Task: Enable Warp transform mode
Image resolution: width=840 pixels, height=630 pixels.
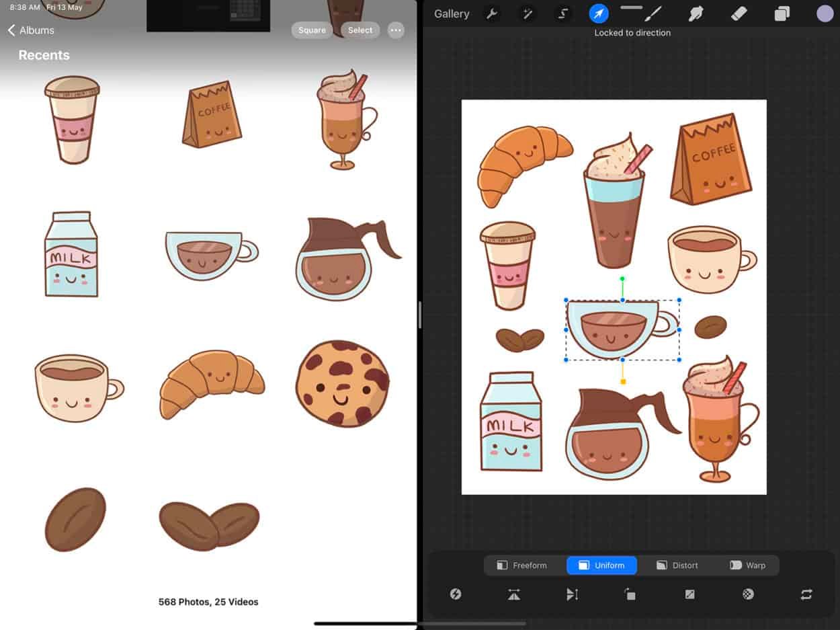Action: point(747,565)
